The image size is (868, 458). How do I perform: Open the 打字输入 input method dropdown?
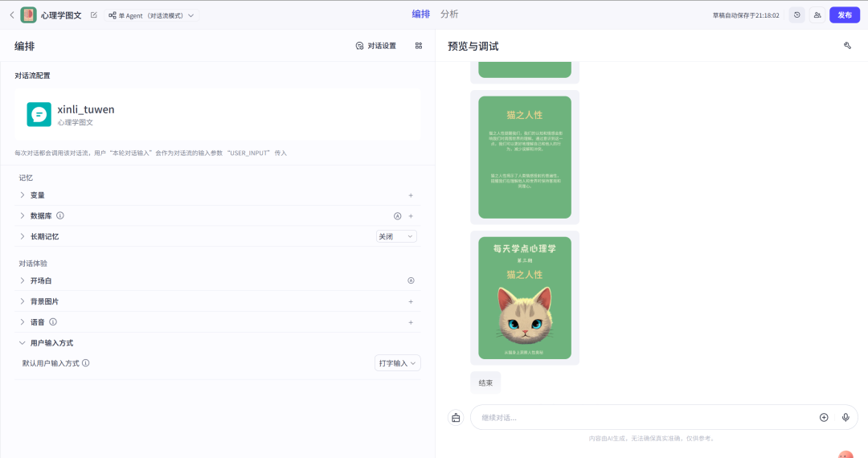(x=398, y=363)
